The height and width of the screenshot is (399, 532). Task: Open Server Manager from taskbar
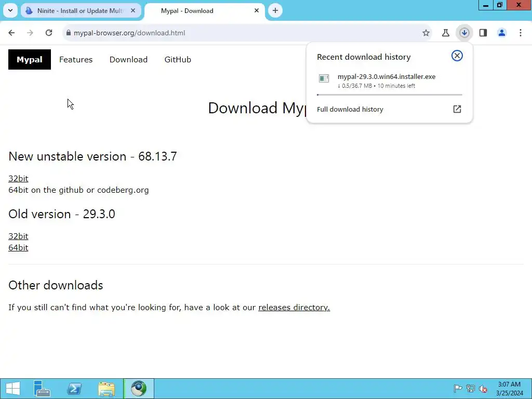point(42,389)
